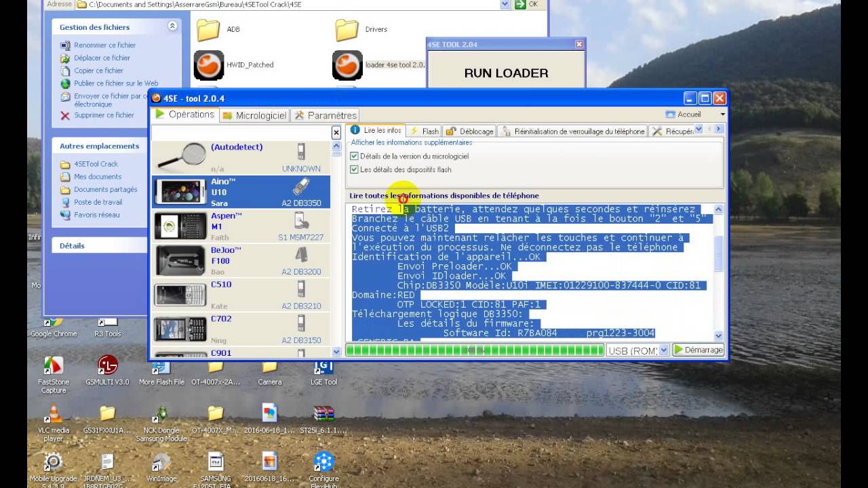The height and width of the screenshot is (488, 868).
Task: Open Mes documents in Explorer sidebar
Action: pos(98,177)
